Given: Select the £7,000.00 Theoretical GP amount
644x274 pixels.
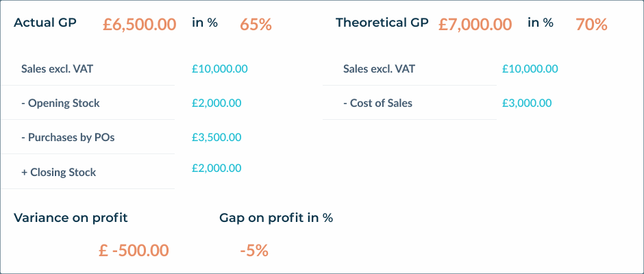Looking at the screenshot, I should (475, 24).
